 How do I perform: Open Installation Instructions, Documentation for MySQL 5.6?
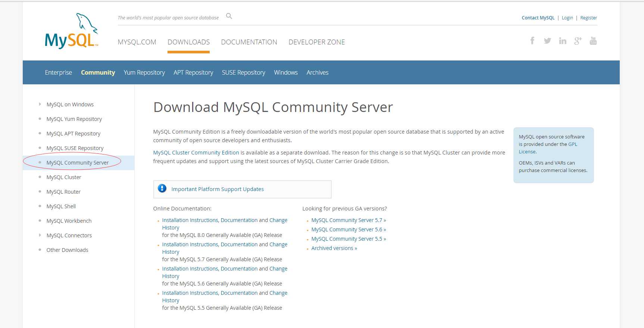tap(210, 269)
